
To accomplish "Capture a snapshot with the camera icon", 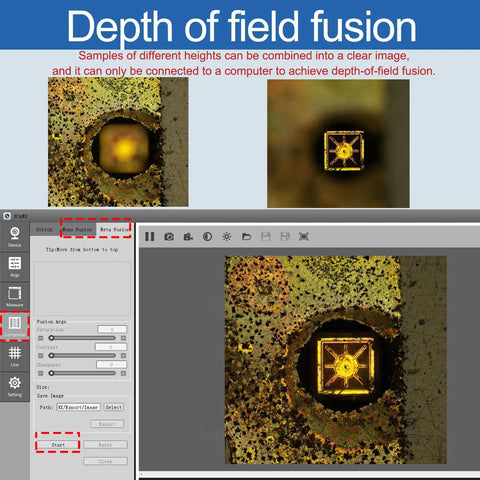I will tap(169, 237).
